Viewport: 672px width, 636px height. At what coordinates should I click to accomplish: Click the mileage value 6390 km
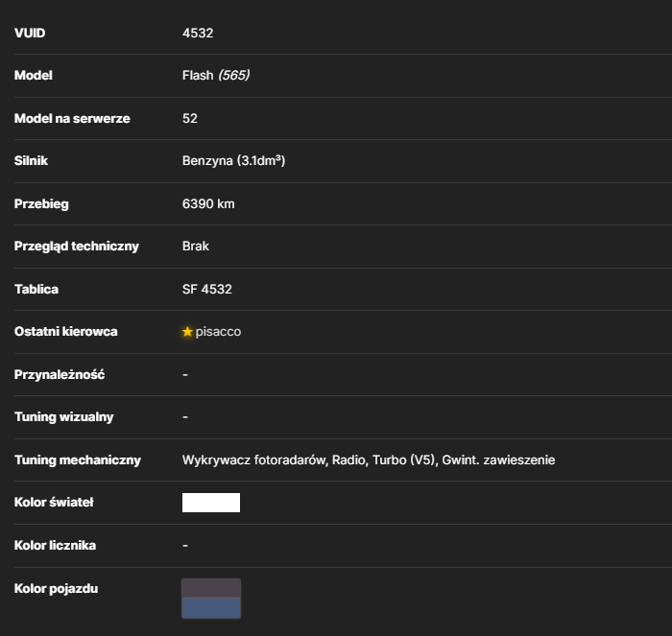pyautogui.click(x=208, y=204)
